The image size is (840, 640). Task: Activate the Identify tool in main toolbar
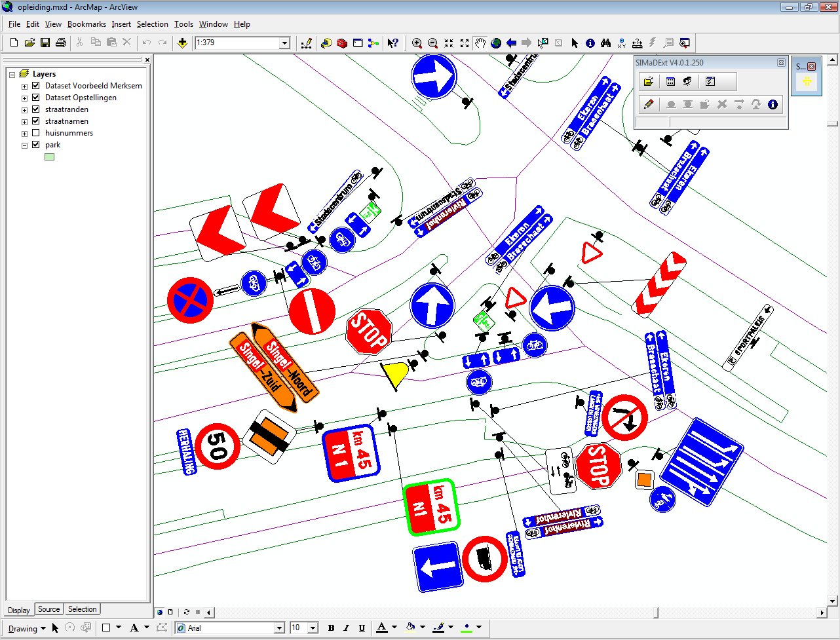pos(590,43)
